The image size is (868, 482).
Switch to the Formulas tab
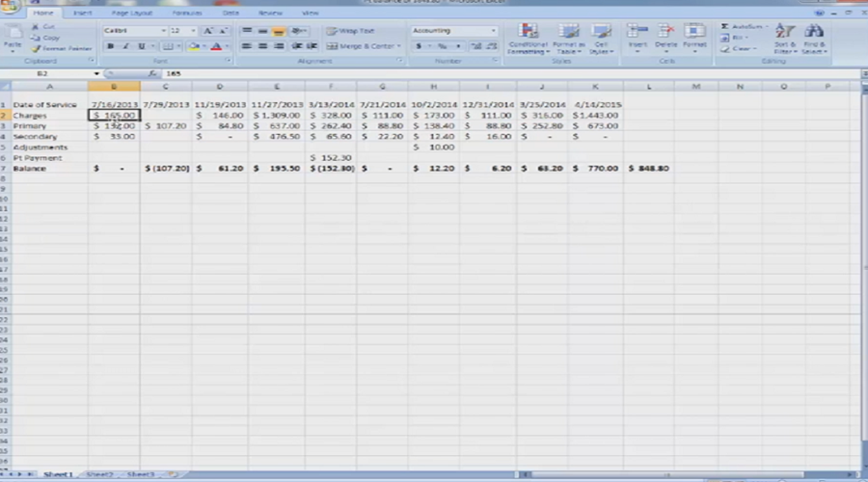187,13
